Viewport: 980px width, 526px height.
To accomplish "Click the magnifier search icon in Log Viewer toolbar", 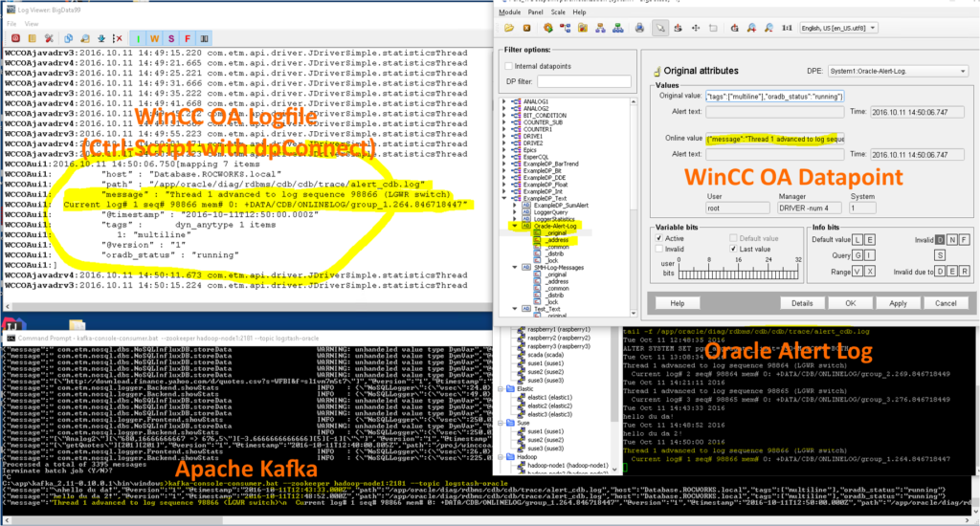I will pyautogui.click(x=85, y=38).
